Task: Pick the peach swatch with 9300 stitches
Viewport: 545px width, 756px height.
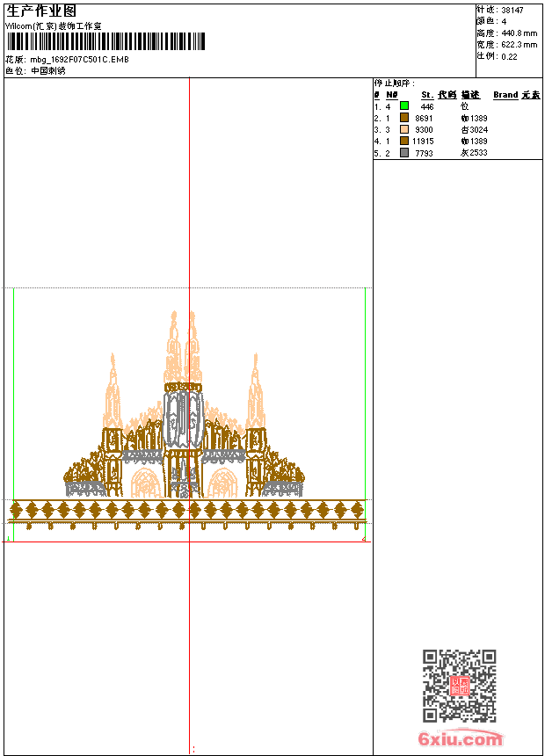Action: pos(404,129)
